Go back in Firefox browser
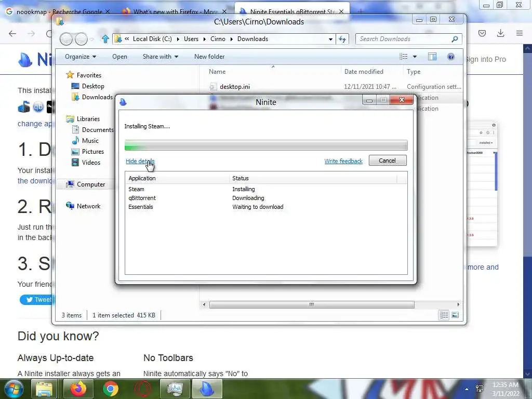 pyautogui.click(x=12, y=33)
